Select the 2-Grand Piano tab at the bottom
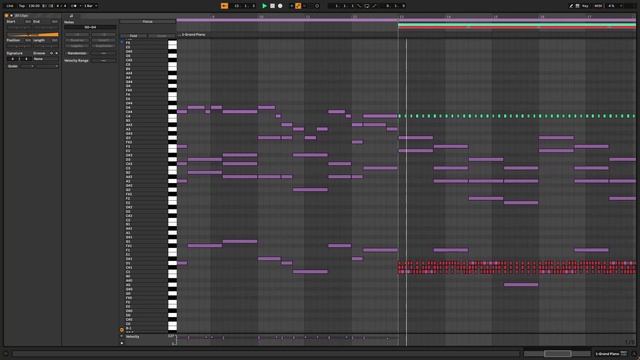The image size is (640, 360). point(608,353)
